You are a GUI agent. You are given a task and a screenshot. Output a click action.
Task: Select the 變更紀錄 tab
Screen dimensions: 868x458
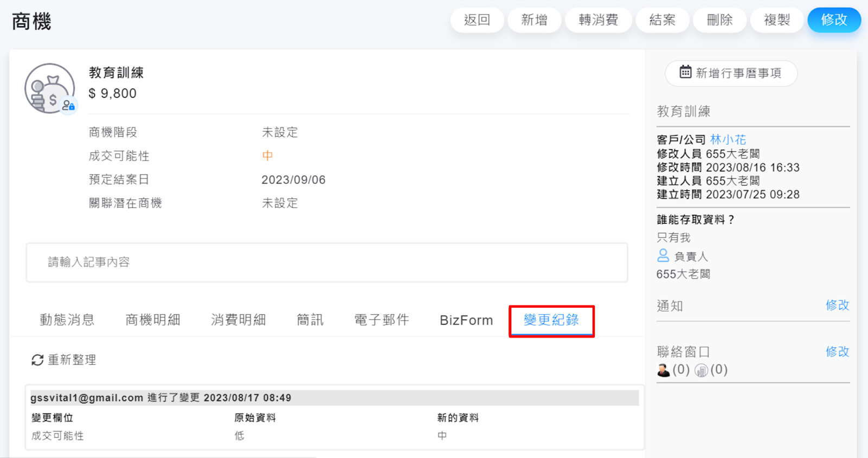click(551, 320)
